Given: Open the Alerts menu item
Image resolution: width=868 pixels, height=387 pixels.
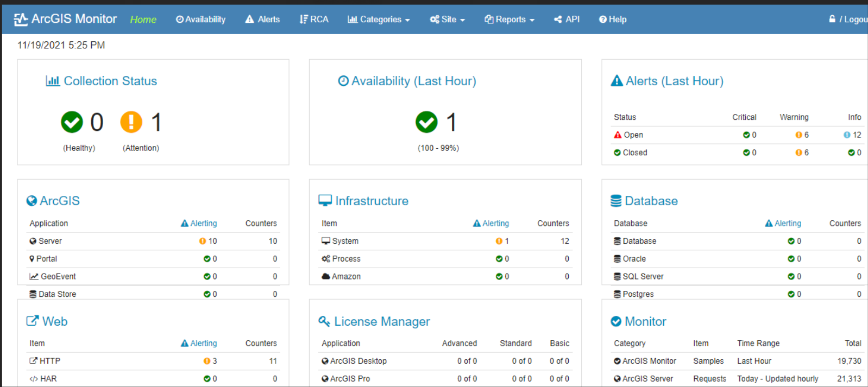Looking at the screenshot, I should [262, 20].
